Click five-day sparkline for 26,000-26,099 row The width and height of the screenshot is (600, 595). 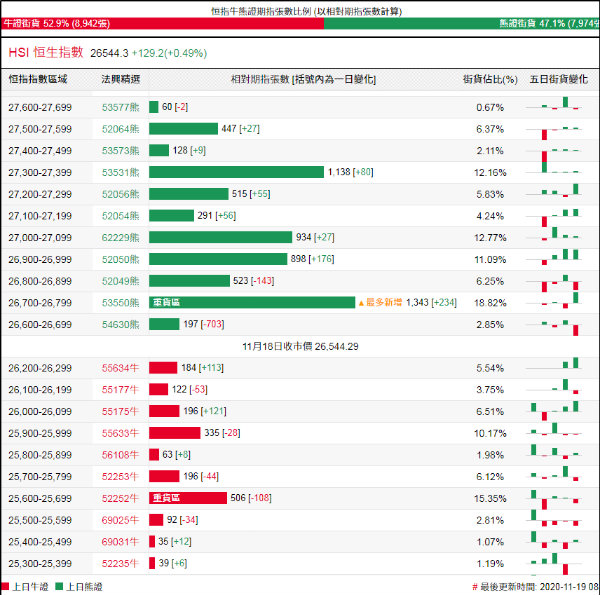[554, 411]
